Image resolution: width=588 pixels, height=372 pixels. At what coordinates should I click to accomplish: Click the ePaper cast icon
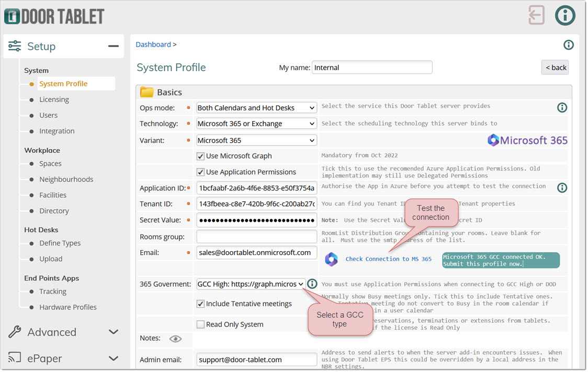[x=15, y=357]
